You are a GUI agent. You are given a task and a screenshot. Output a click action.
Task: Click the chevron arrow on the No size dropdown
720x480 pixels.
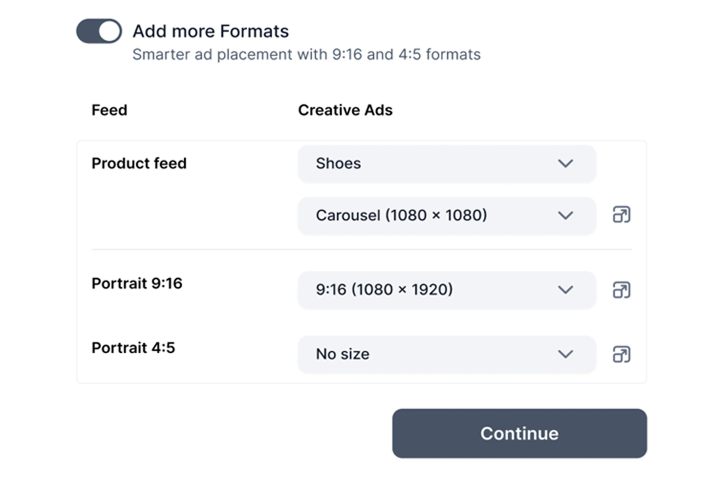[x=565, y=354]
